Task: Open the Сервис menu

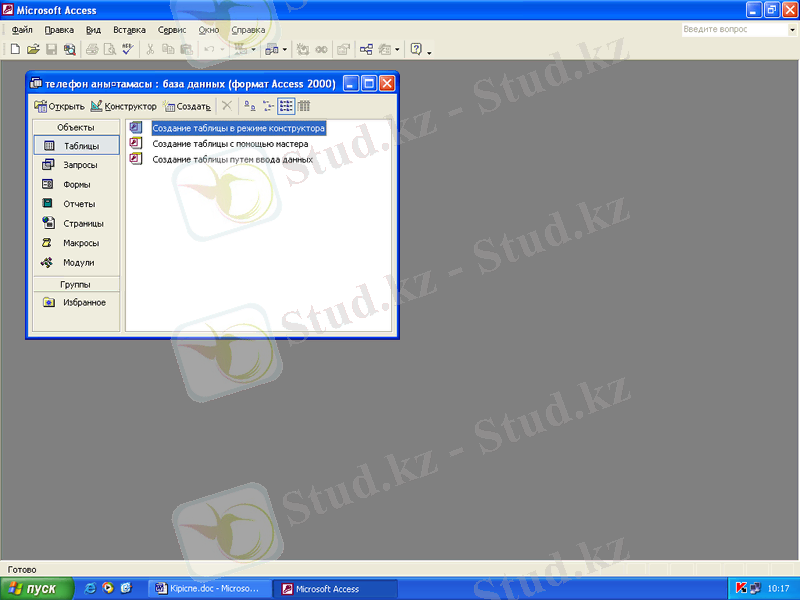Action: (x=172, y=30)
